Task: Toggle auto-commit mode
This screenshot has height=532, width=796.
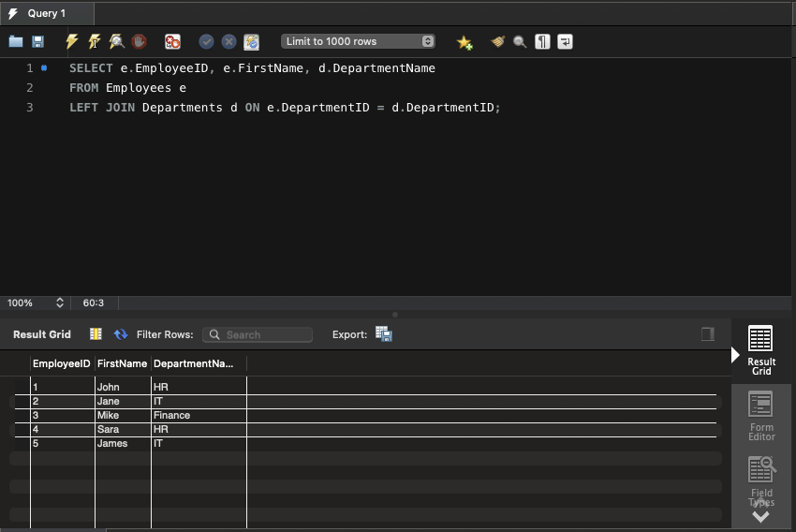Action: 251,42
